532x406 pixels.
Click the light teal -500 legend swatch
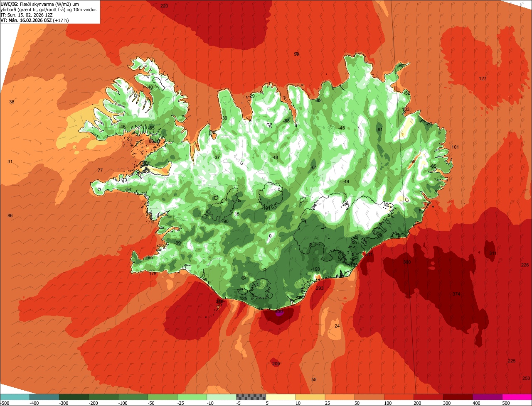(x=15, y=396)
